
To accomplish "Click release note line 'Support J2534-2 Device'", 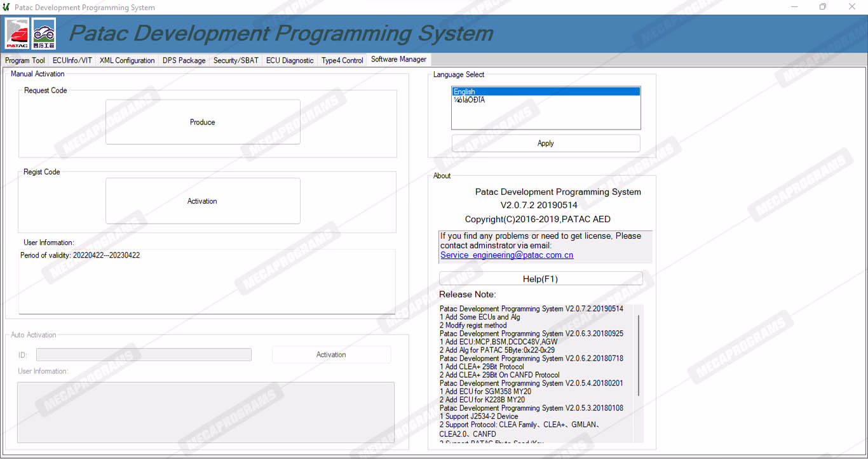I will click(479, 416).
